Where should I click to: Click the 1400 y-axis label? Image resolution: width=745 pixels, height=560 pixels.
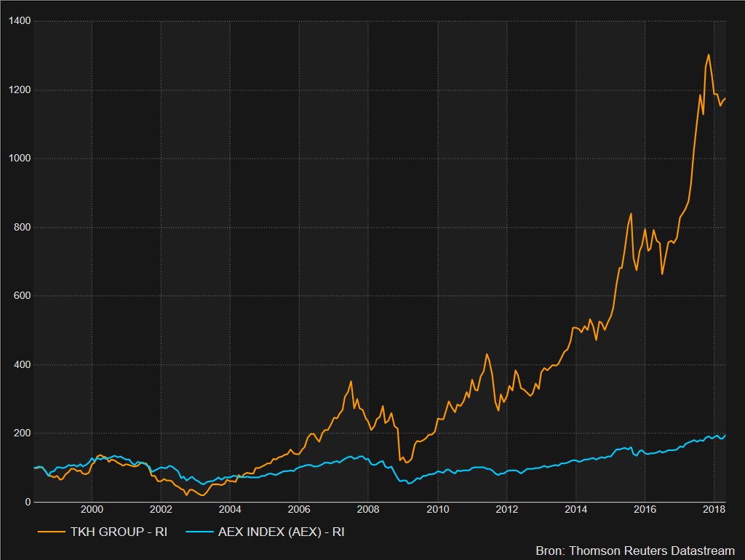click(x=20, y=21)
